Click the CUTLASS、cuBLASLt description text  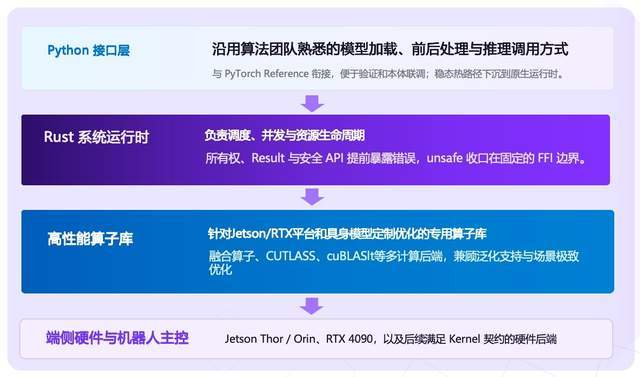394,262
